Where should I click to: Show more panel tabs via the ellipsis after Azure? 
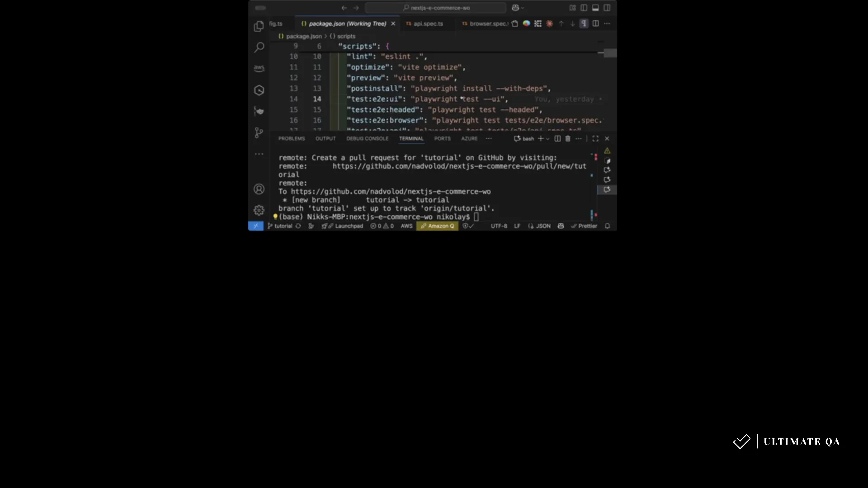point(489,139)
